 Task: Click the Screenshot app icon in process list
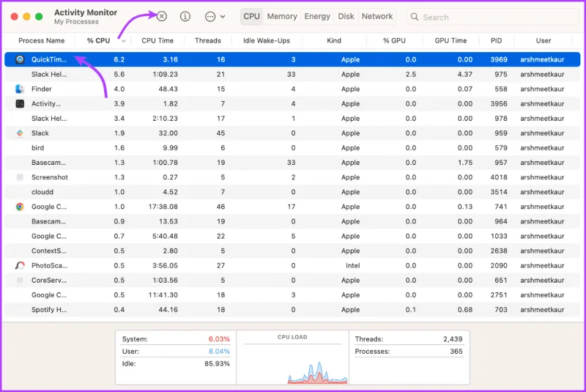[20, 177]
